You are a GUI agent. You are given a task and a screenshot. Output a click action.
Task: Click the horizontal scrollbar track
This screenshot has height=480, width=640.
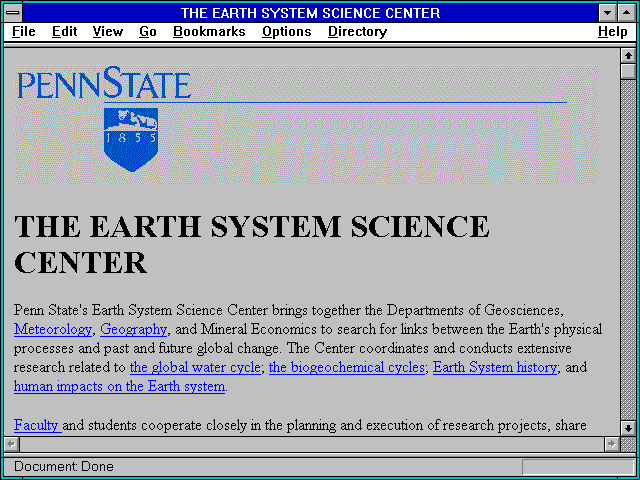[311, 444]
